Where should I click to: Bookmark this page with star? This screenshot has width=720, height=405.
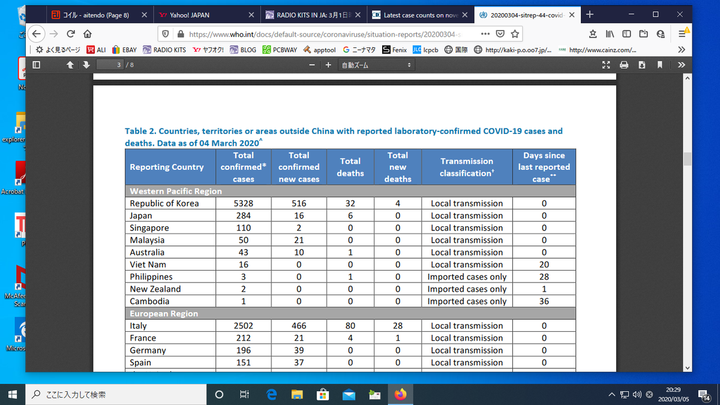[x=515, y=34]
